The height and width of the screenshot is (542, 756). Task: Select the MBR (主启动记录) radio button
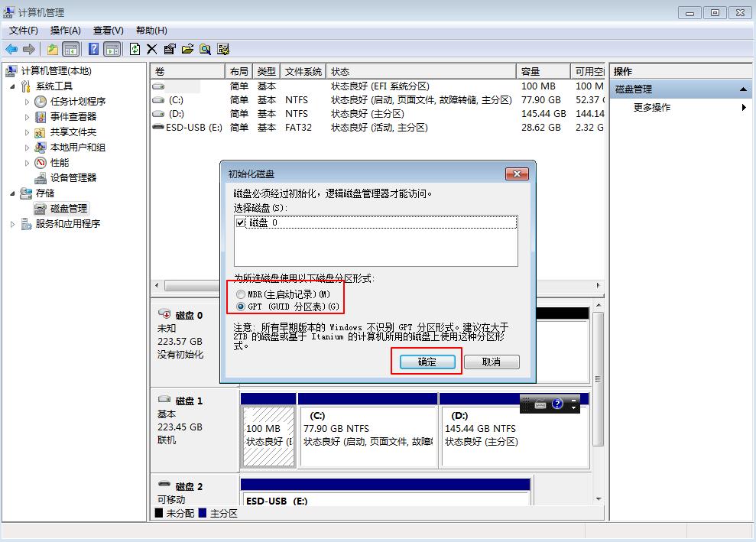point(242,294)
